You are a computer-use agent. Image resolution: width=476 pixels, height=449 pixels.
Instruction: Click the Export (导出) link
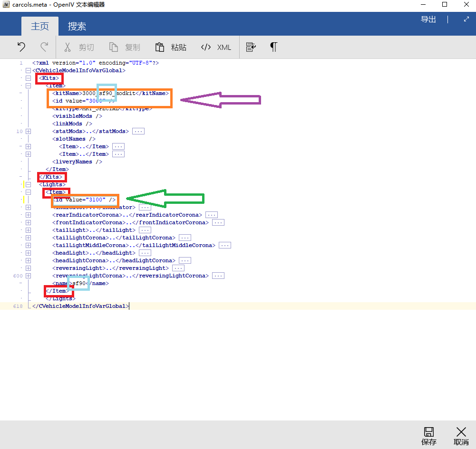pos(428,19)
